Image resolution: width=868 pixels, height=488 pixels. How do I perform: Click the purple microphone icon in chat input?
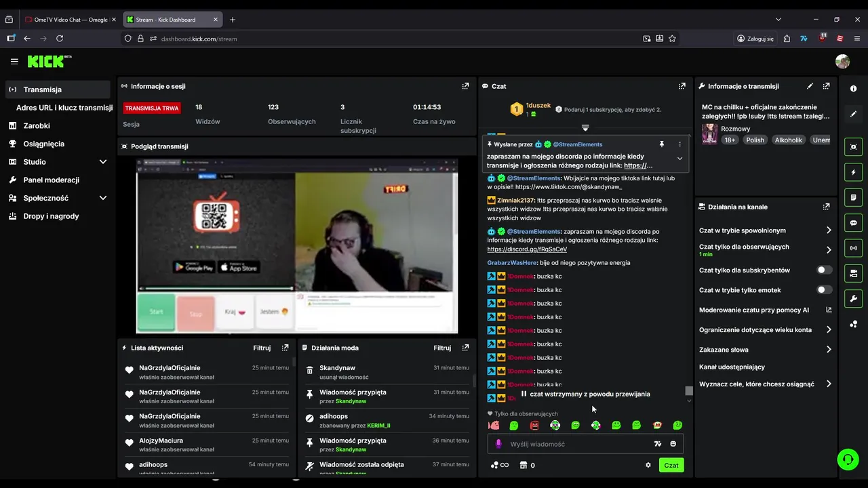[x=498, y=444]
